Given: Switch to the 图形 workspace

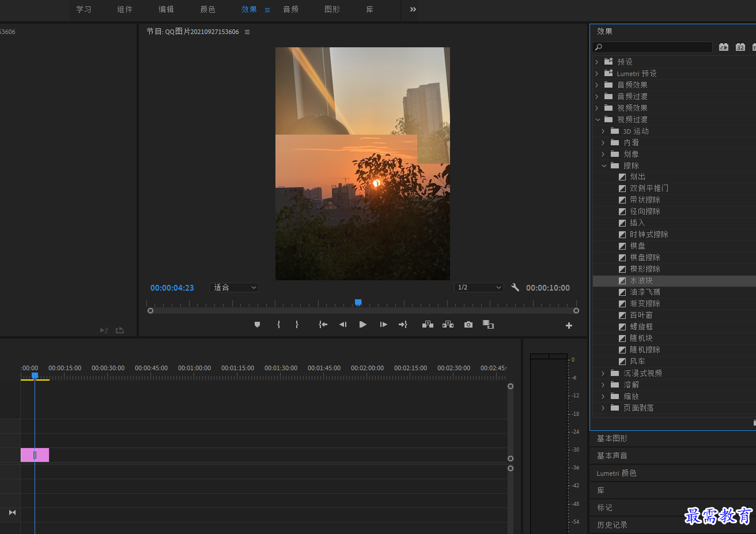Looking at the screenshot, I should (x=332, y=9).
